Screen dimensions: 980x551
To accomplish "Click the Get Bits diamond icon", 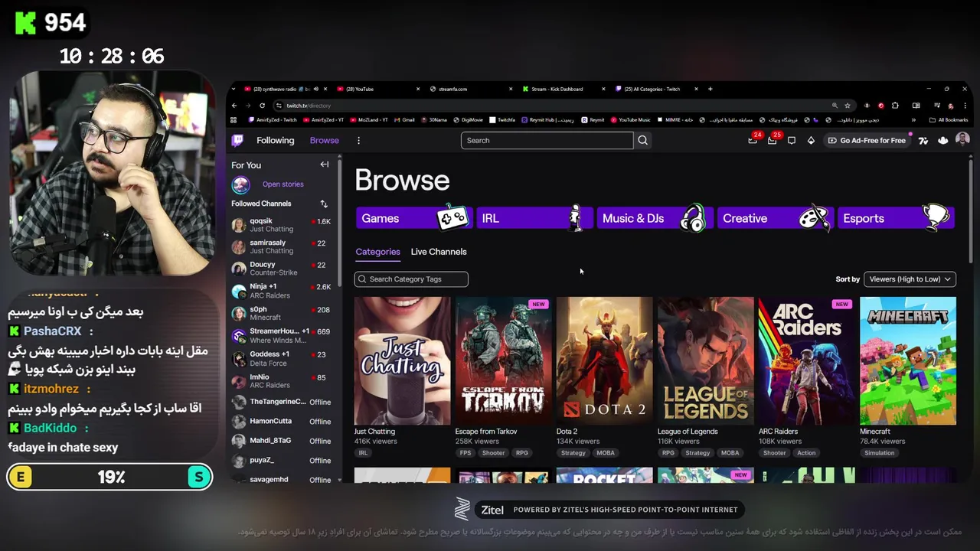I will click(x=811, y=140).
